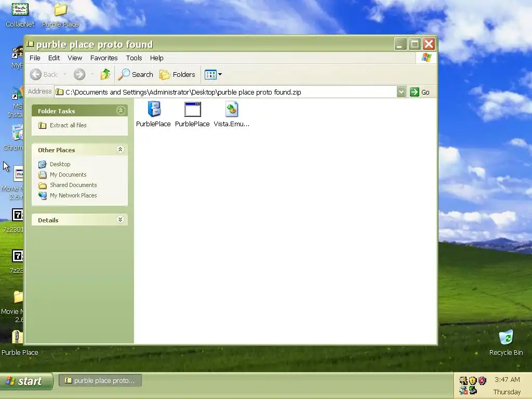
Task: Collapse the Folder Tasks panel
Action: tap(121, 111)
